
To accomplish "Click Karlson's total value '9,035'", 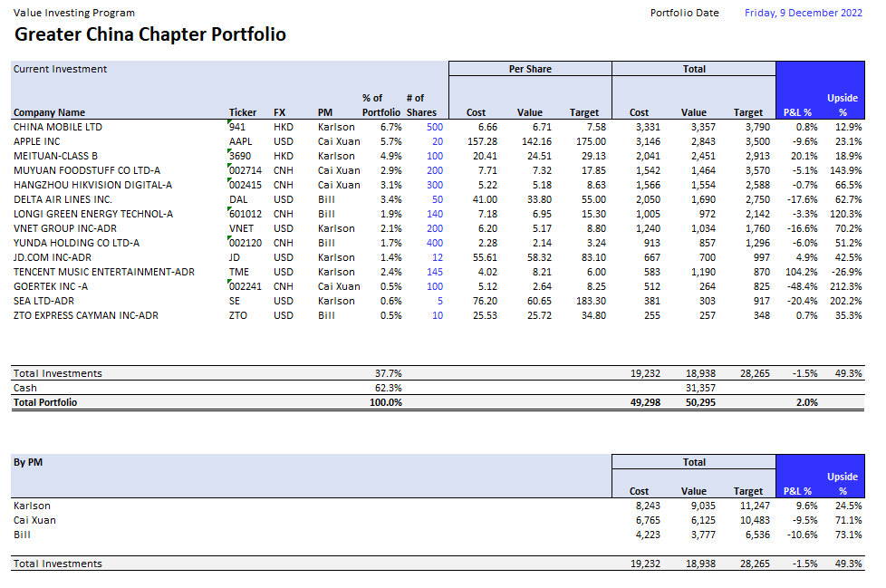I will [703, 506].
